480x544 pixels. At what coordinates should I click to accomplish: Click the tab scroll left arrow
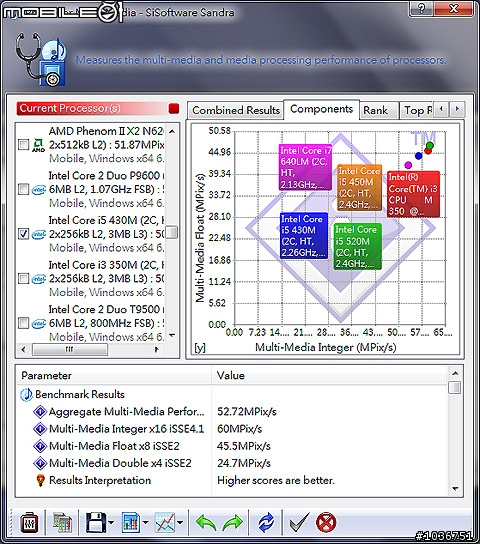click(x=442, y=109)
